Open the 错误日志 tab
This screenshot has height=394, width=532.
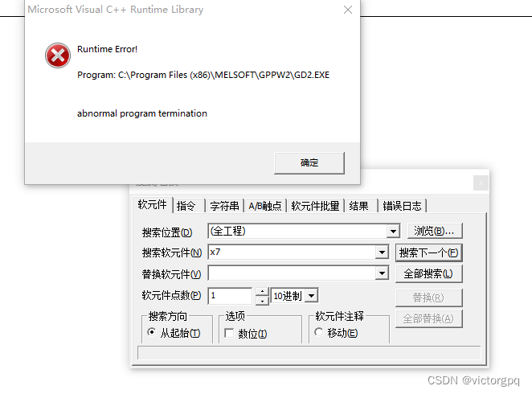click(402, 206)
